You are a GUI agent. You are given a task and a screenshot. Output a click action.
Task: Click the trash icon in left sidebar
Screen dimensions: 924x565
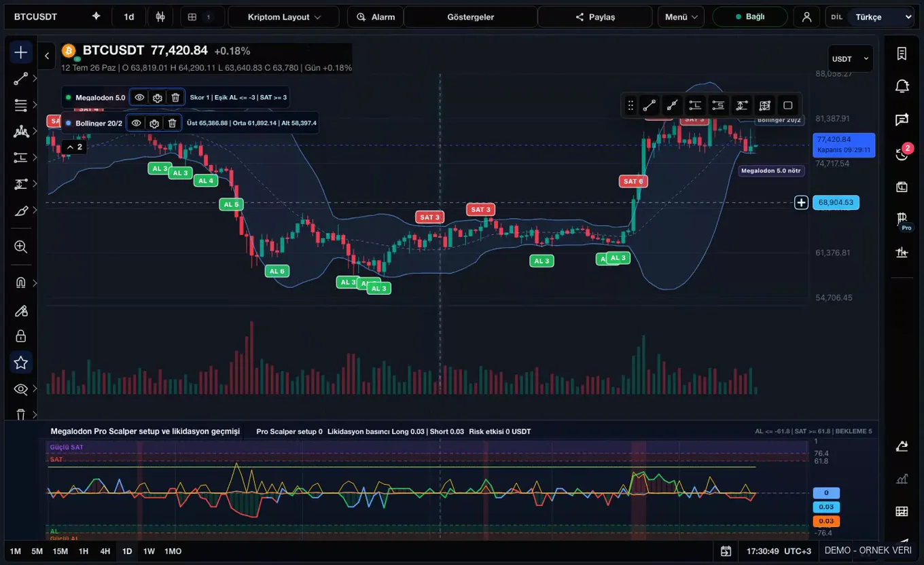click(x=21, y=414)
